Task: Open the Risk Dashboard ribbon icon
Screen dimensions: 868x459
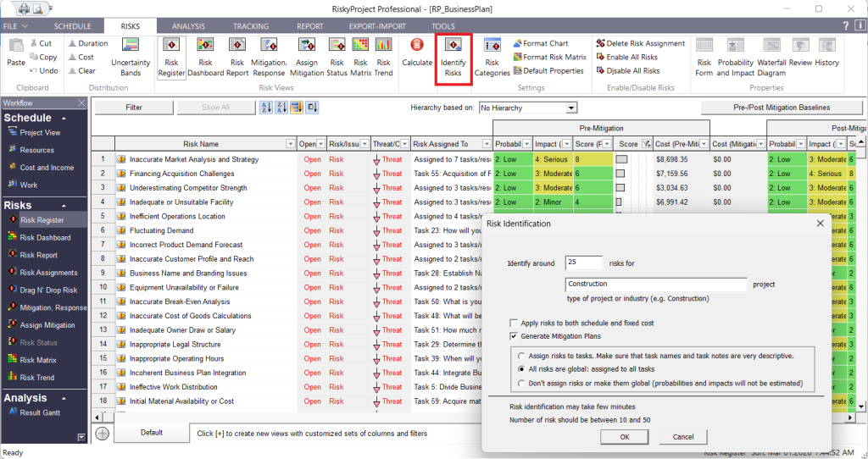Action: (x=205, y=57)
